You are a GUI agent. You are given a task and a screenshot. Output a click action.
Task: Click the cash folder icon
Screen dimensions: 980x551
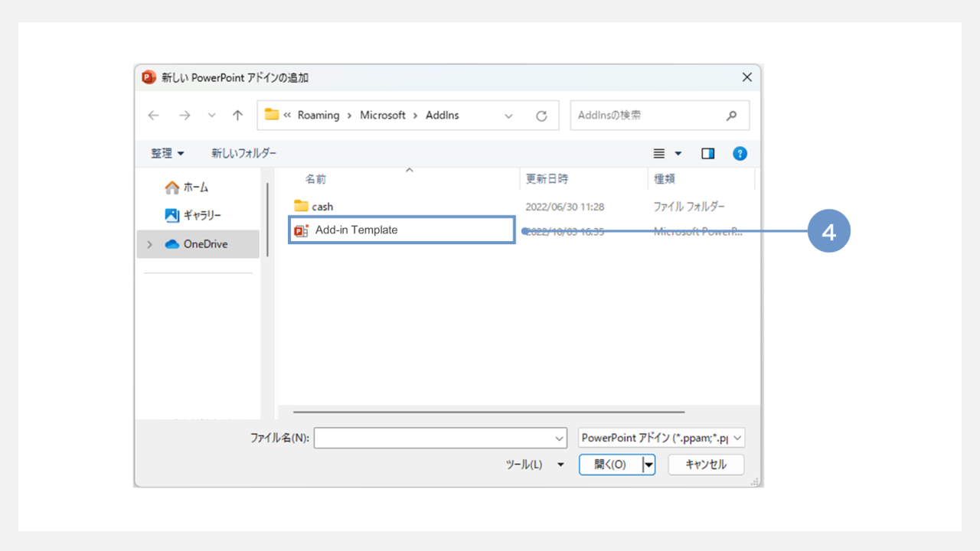[301, 206]
